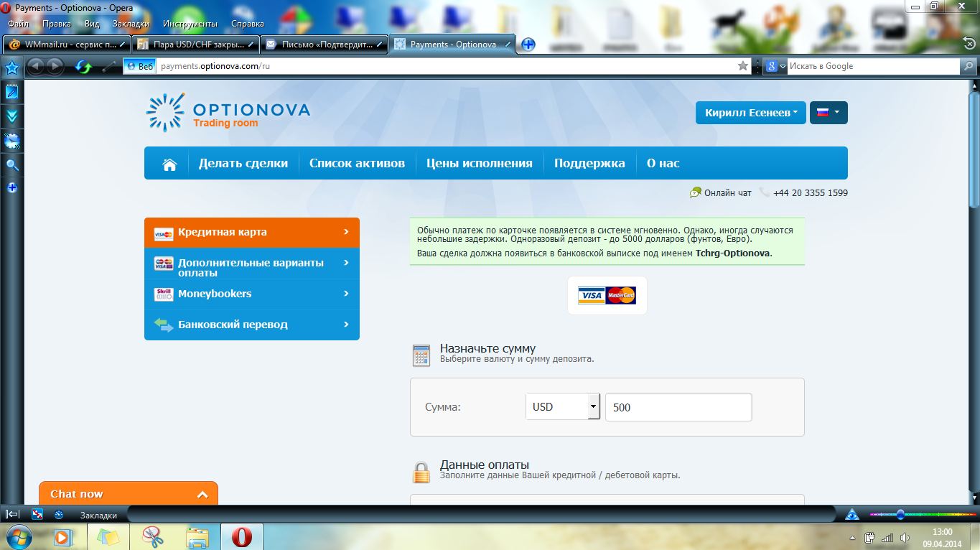Click the Opera Unite icon near zoom slider

(x=852, y=514)
